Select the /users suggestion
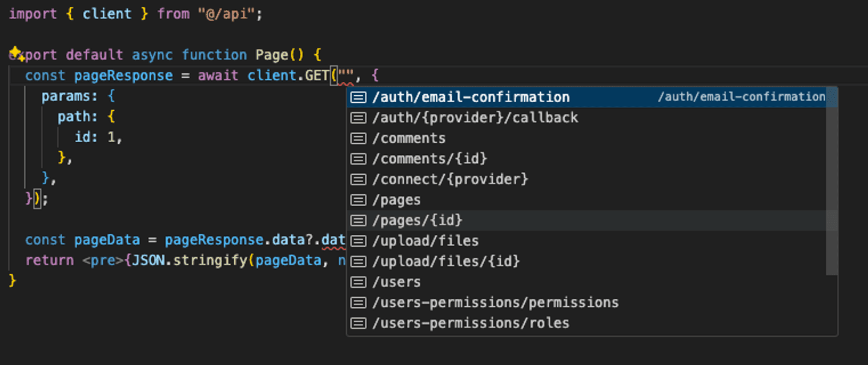 click(587, 282)
